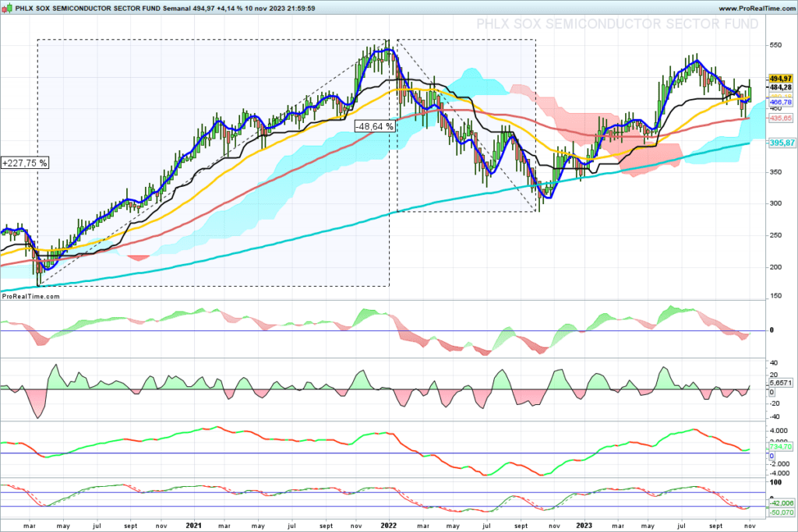Screen dimensions: 798x532
Task: Click the 150 price axis tick
Action: click(775, 296)
